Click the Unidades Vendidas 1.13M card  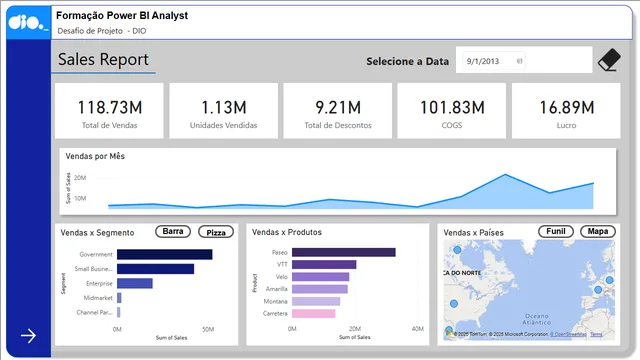(224, 111)
